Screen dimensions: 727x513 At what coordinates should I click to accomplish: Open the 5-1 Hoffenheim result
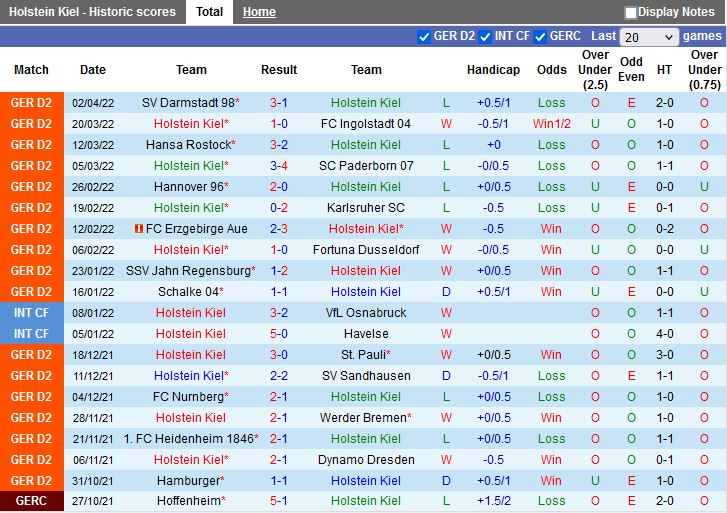click(279, 501)
